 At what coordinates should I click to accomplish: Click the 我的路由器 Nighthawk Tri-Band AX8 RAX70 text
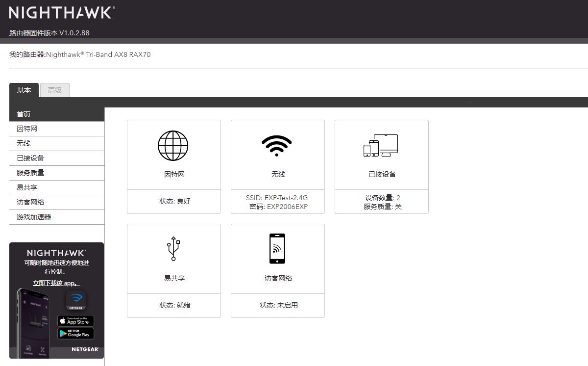tap(80, 54)
